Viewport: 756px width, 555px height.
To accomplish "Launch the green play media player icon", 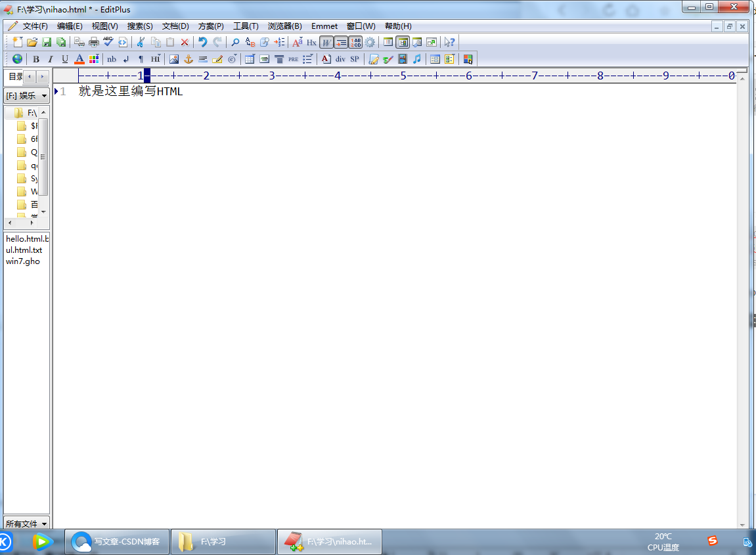I will (x=43, y=542).
